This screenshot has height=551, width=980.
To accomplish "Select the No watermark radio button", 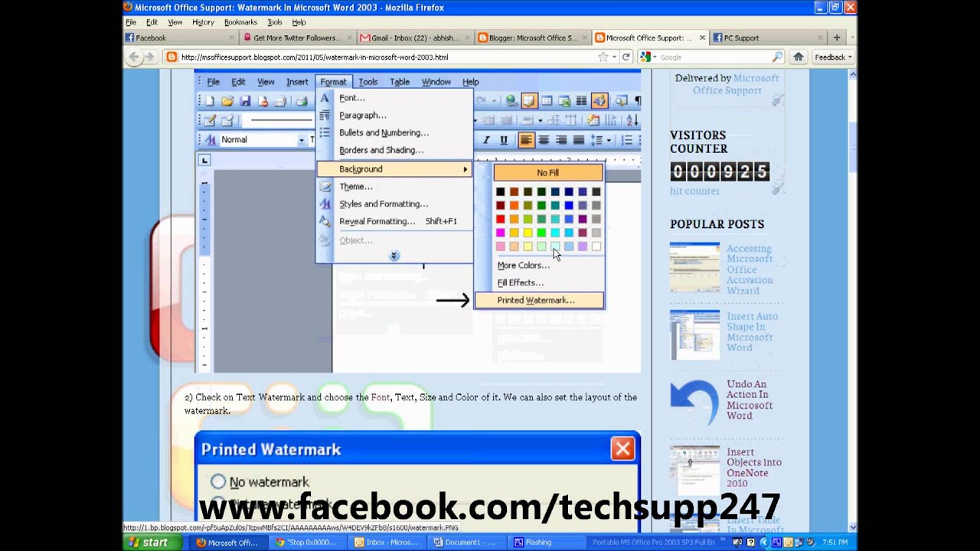I will pos(218,481).
